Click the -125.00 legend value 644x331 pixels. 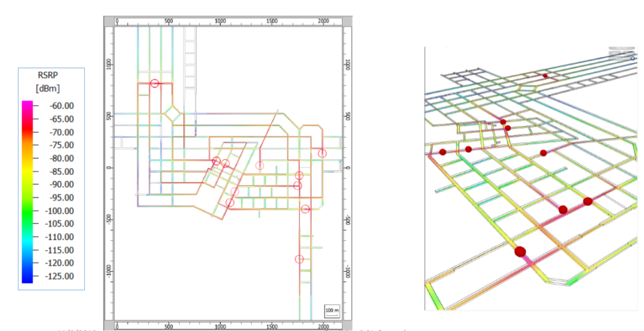coord(60,276)
